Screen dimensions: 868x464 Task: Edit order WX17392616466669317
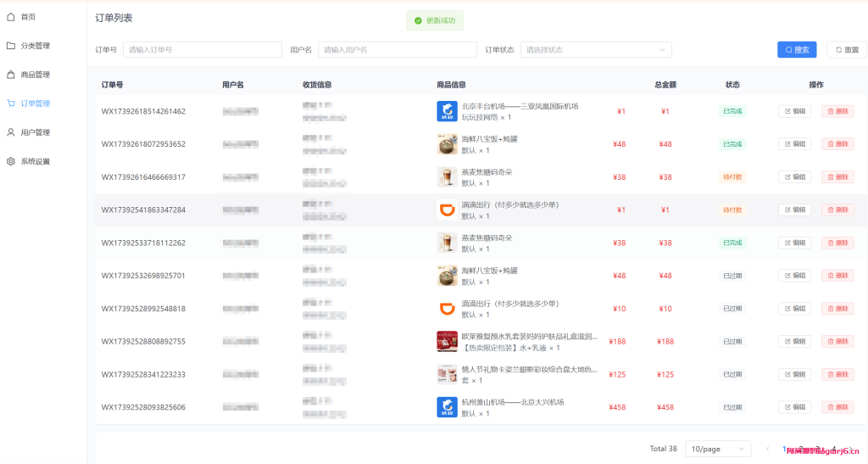[x=794, y=177]
